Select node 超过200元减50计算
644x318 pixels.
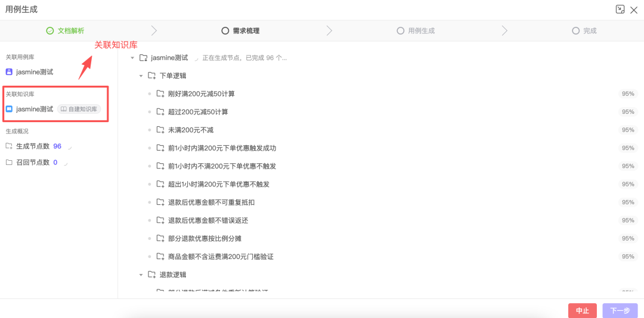199,112
